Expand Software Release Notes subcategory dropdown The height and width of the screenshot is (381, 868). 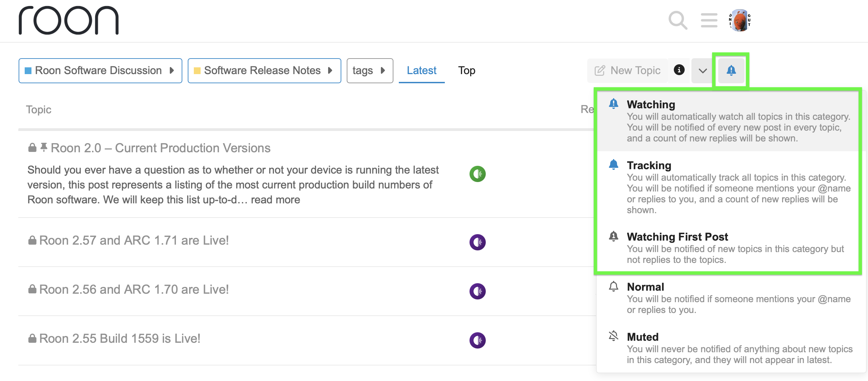[264, 70]
